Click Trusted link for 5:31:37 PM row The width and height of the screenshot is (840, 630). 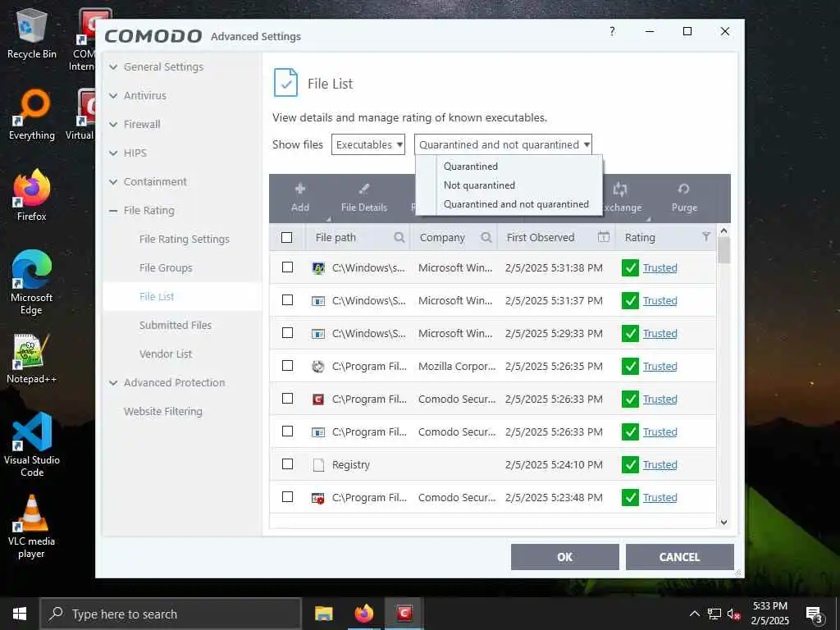pos(660,301)
